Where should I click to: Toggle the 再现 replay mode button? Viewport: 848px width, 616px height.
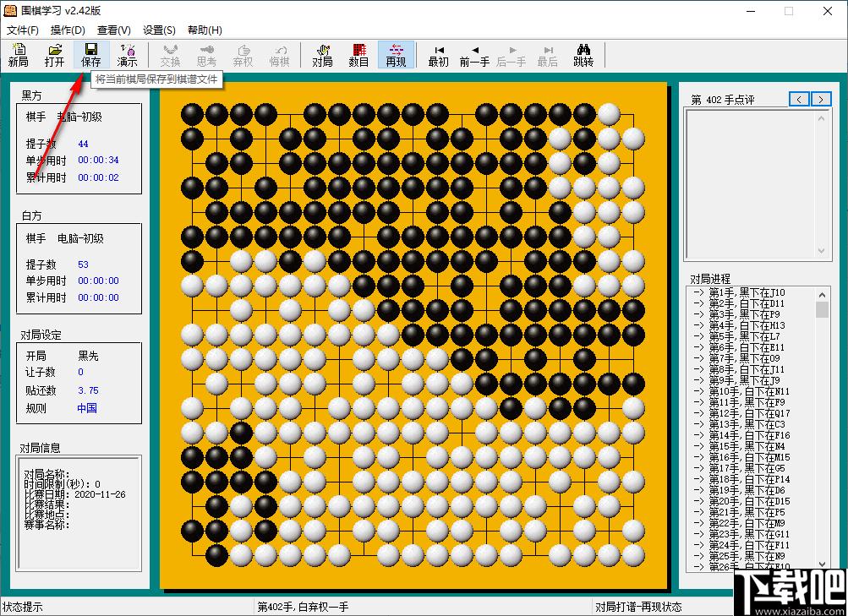pyautogui.click(x=396, y=55)
